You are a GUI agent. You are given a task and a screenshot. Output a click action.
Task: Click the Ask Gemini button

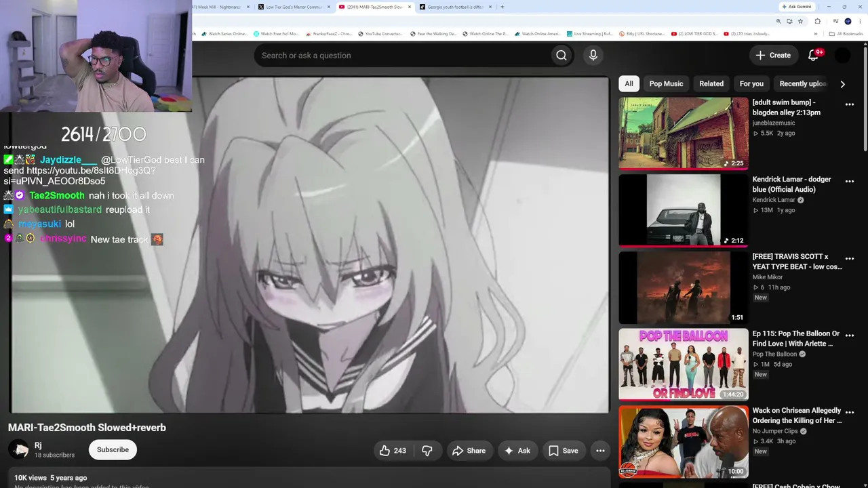(x=797, y=7)
